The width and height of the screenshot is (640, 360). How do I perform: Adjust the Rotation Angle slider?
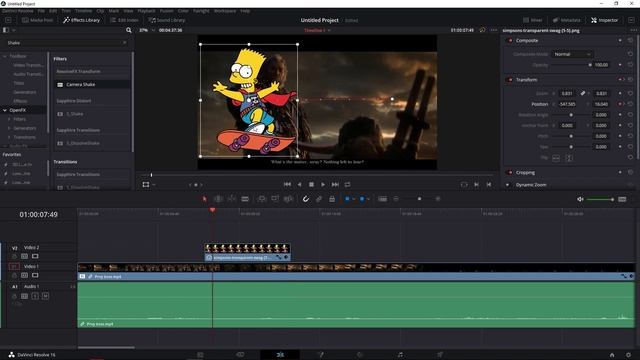pos(571,115)
